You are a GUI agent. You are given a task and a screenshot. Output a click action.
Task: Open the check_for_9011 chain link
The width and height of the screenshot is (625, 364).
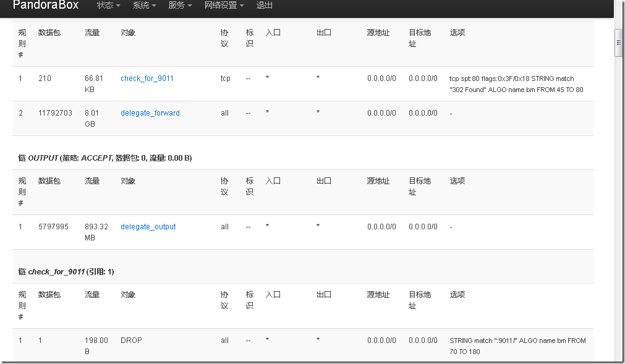(x=147, y=78)
